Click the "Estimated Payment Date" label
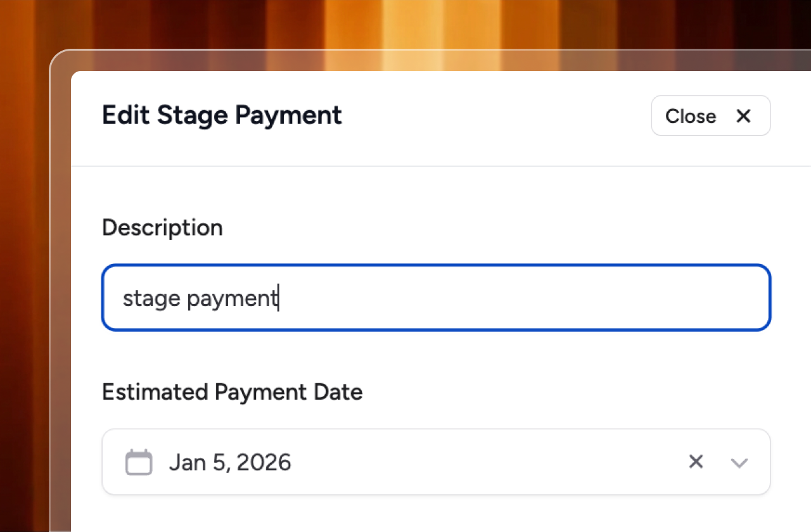 (232, 392)
